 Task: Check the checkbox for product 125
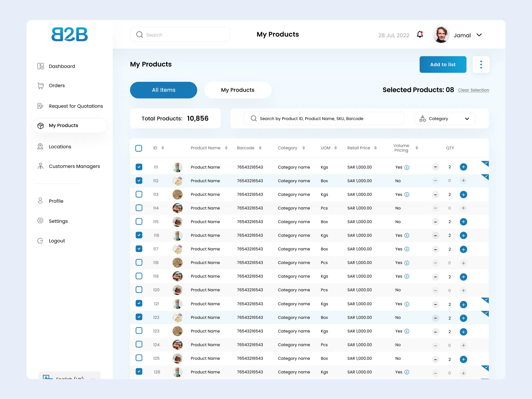click(x=139, y=358)
